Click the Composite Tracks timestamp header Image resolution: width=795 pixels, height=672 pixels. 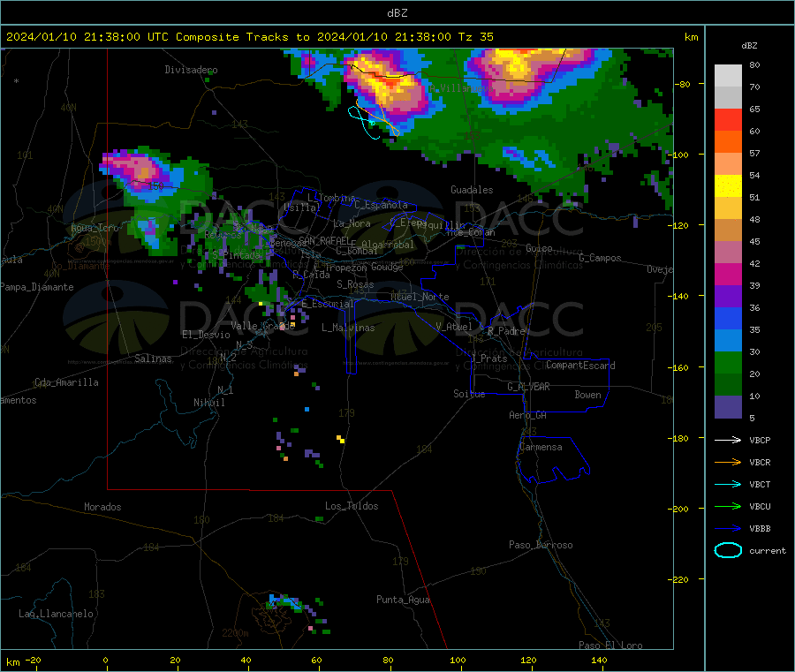(250, 36)
